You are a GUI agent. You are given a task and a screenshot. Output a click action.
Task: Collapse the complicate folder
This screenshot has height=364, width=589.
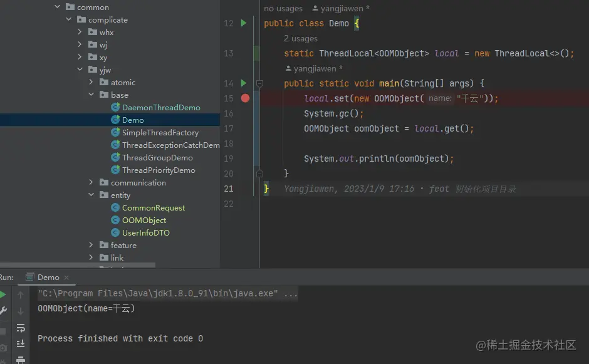(x=69, y=19)
